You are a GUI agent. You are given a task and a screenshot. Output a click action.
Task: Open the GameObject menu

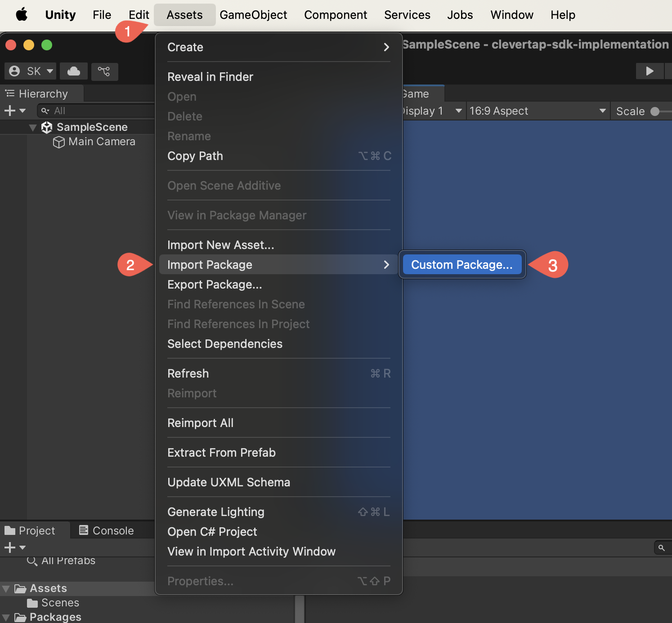click(253, 15)
